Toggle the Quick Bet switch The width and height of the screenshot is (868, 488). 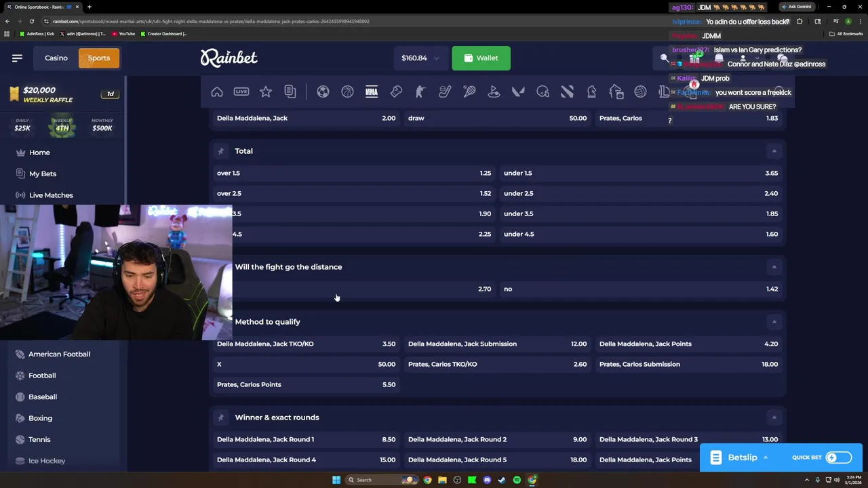[x=839, y=457]
